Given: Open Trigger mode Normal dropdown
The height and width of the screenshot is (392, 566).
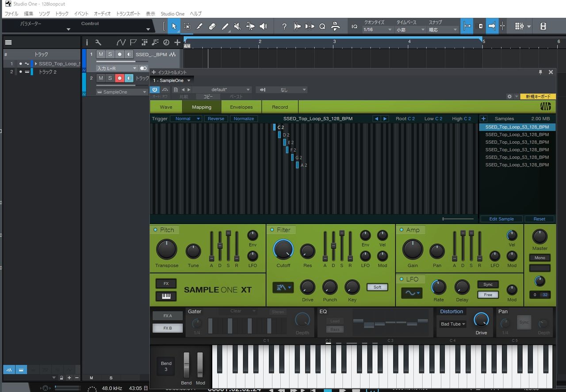Looking at the screenshot, I should pos(186,118).
